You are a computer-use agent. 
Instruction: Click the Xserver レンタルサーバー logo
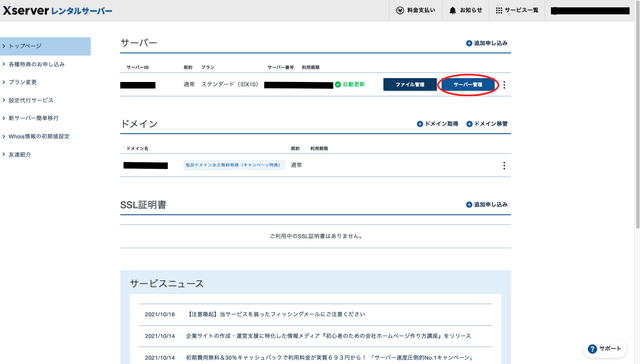click(x=56, y=10)
